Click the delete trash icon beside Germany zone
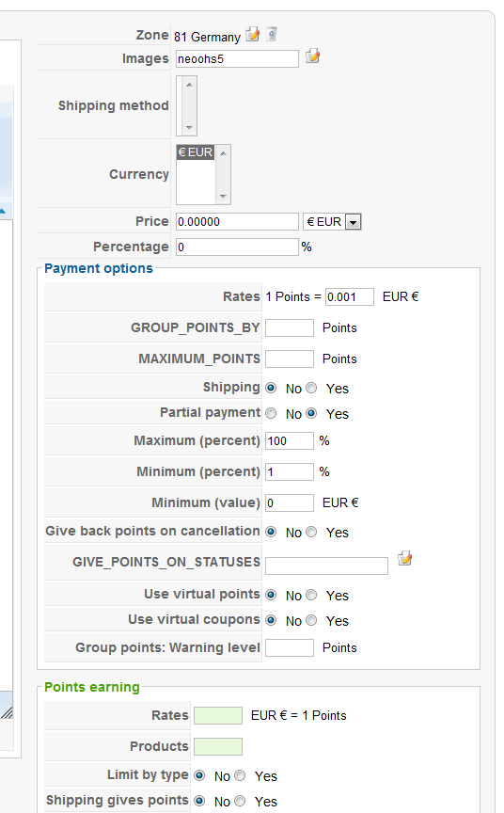This screenshot has height=813, width=504. coord(272,35)
